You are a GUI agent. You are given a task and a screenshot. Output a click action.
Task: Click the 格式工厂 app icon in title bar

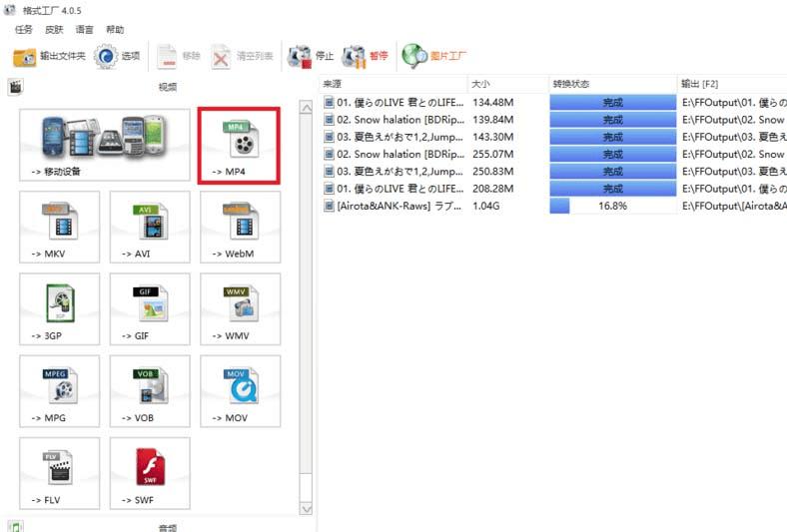coord(10,10)
